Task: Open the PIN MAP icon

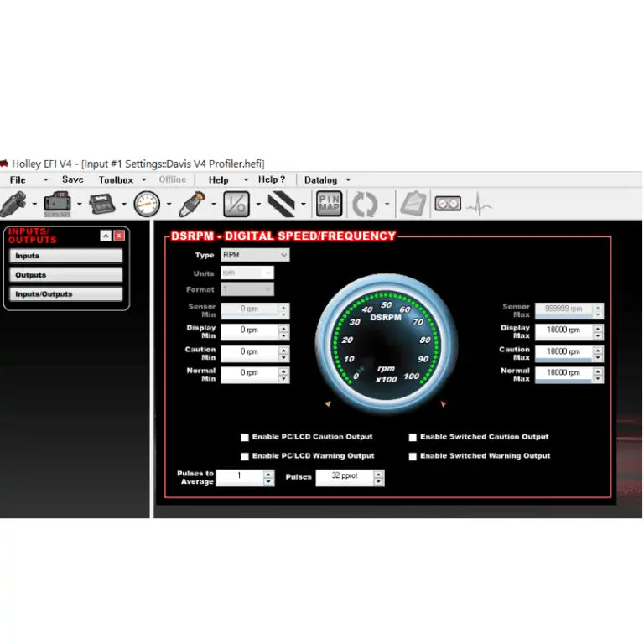Action: pos(328,204)
